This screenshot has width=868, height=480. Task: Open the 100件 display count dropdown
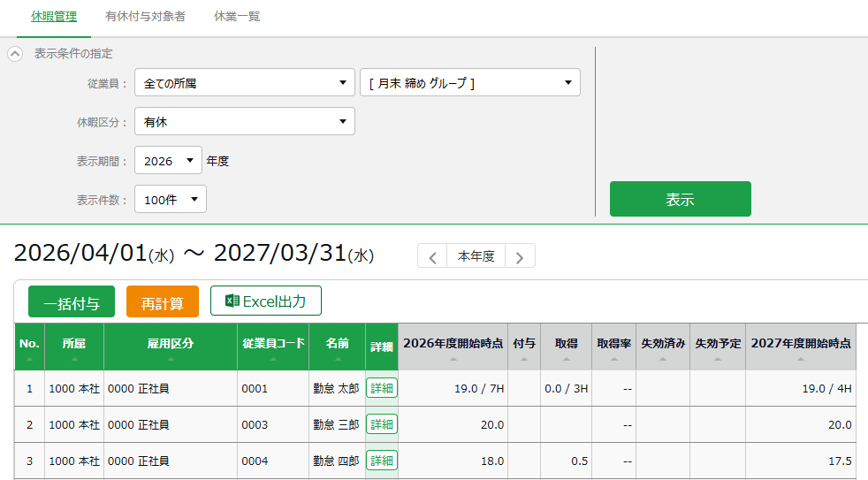tap(171, 199)
